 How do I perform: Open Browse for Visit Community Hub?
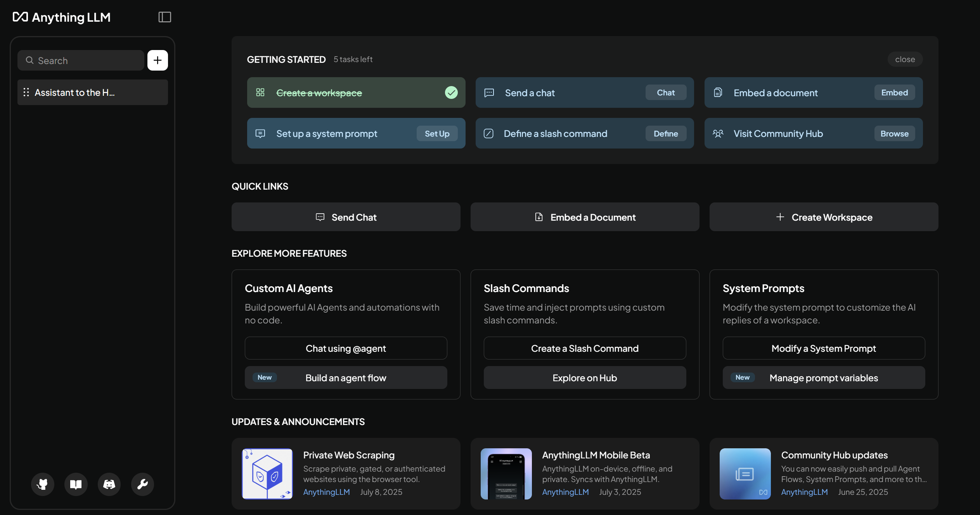coord(894,133)
